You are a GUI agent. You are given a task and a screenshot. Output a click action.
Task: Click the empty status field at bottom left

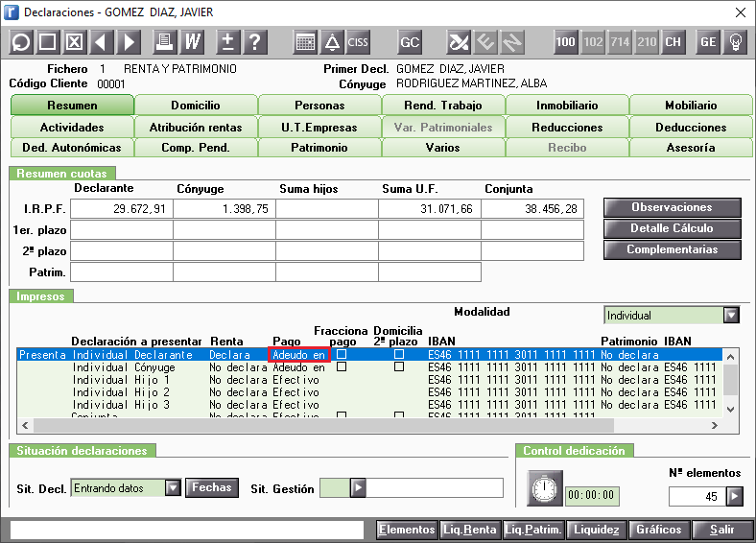187,530
